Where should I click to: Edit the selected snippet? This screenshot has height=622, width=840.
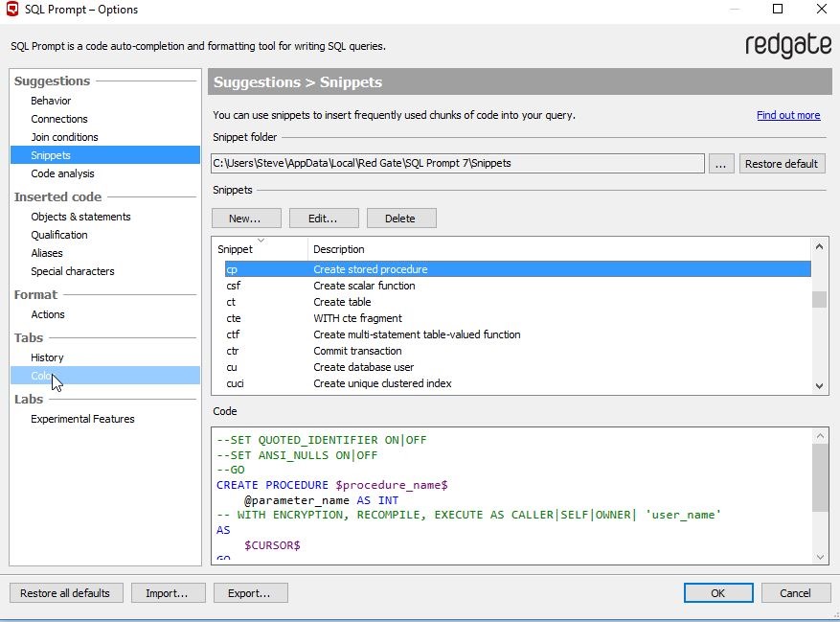click(x=324, y=219)
